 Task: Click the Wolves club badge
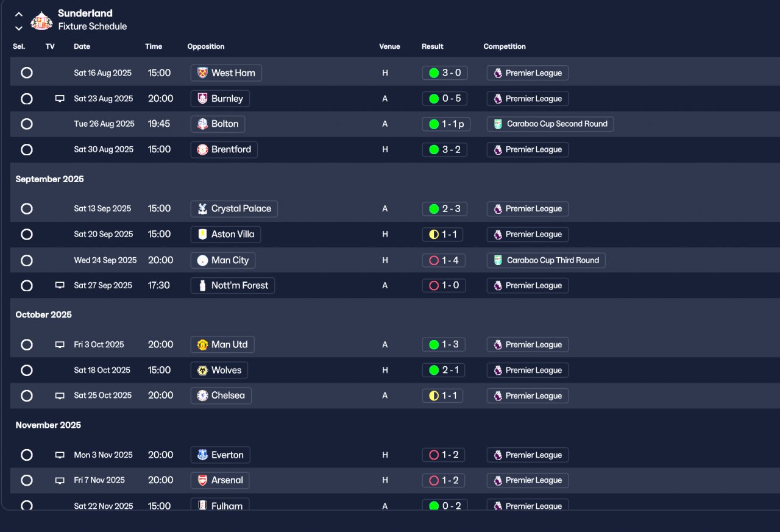click(x=203, y=370)
